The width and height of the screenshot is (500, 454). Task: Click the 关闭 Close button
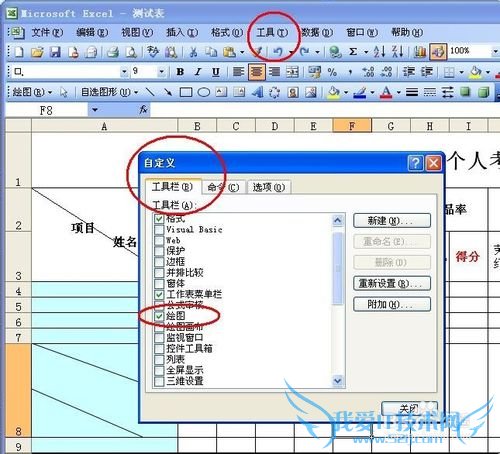click(x=409, y=408)
